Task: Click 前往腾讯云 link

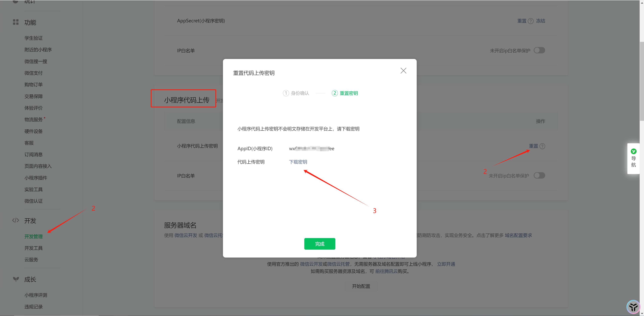Action: (x=387, y=271)
